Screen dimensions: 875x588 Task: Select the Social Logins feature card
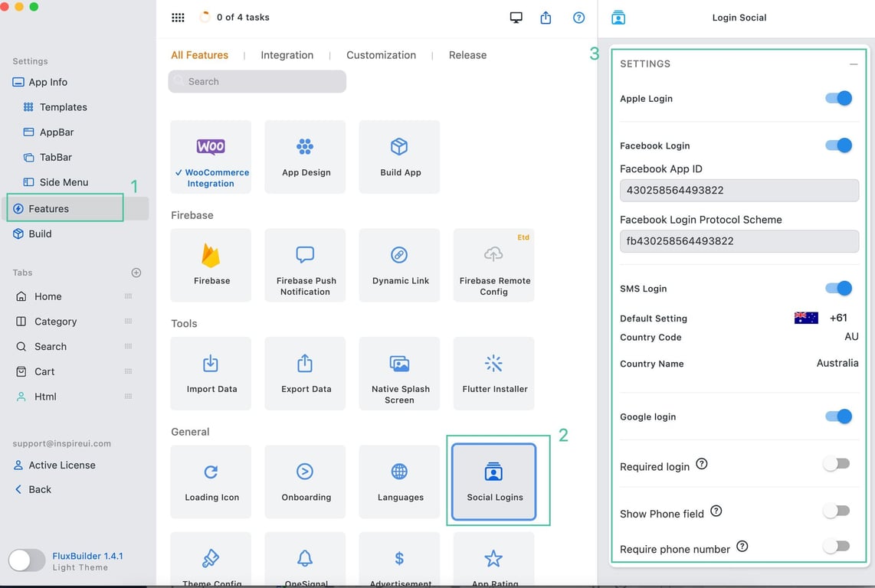(494, 482)
